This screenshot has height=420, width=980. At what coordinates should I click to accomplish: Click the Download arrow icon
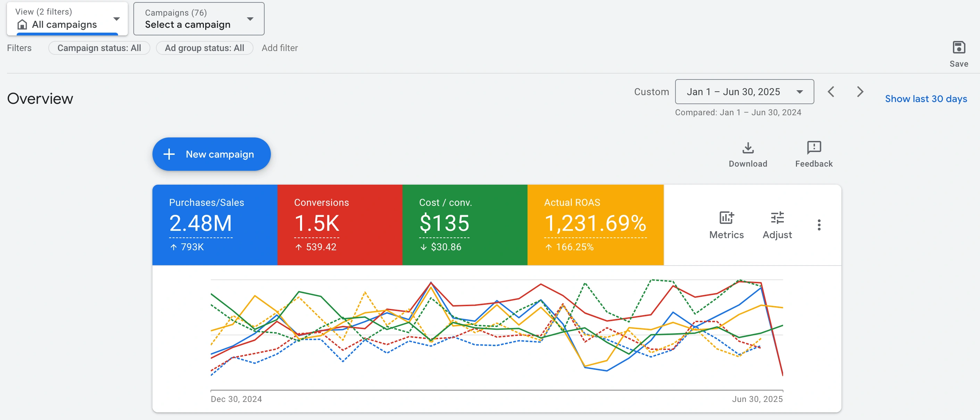point(748,148)
